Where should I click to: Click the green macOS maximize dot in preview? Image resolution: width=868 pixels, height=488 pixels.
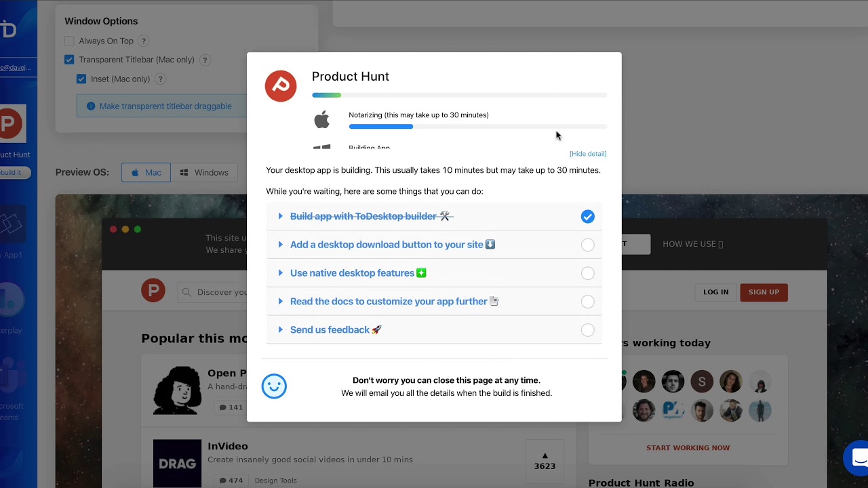138,230
